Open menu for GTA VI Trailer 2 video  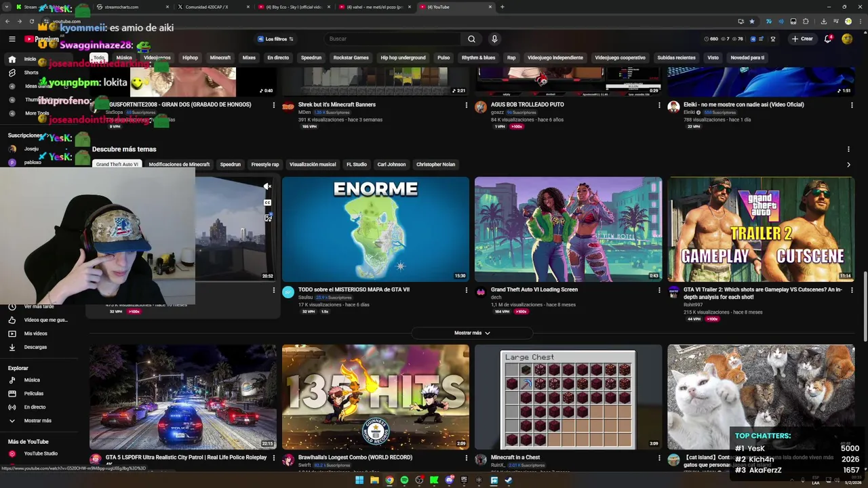pyautogui.click(x=852, y=290)
